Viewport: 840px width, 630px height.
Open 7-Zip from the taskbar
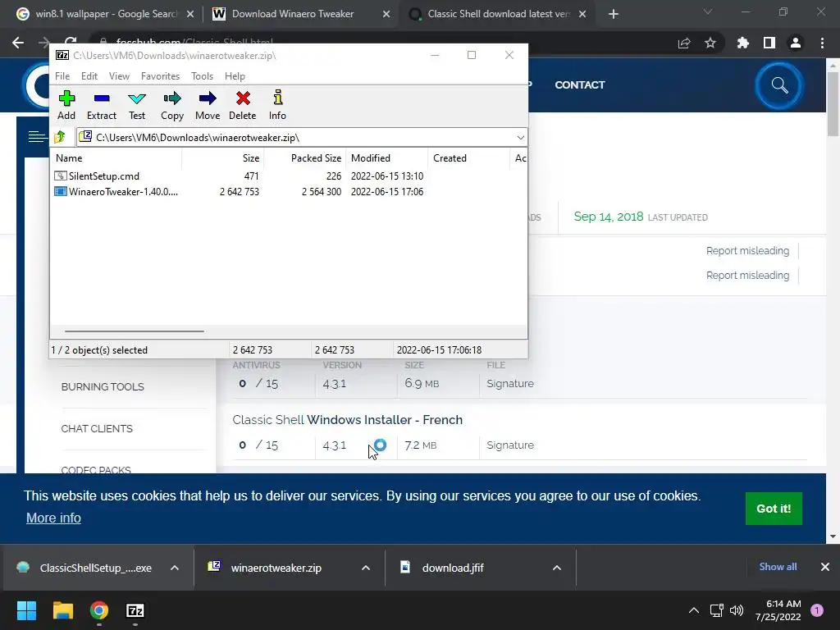[x=135, y=610]
